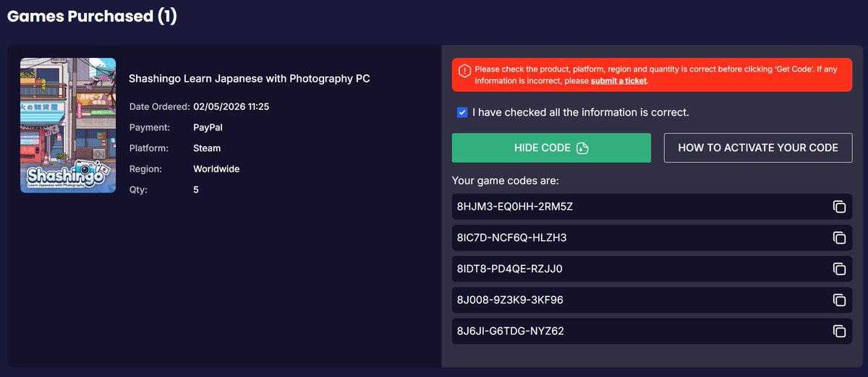Hide the game codes with HIDE CODE

click(x=551, y=148)
